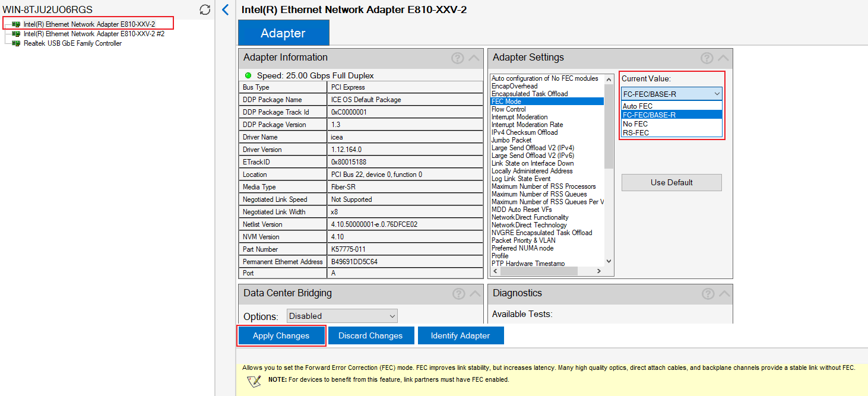The width and height of the screenshot is (868, 396).
Task: Select Link State on Interface Down
Action: pos(533,163)
